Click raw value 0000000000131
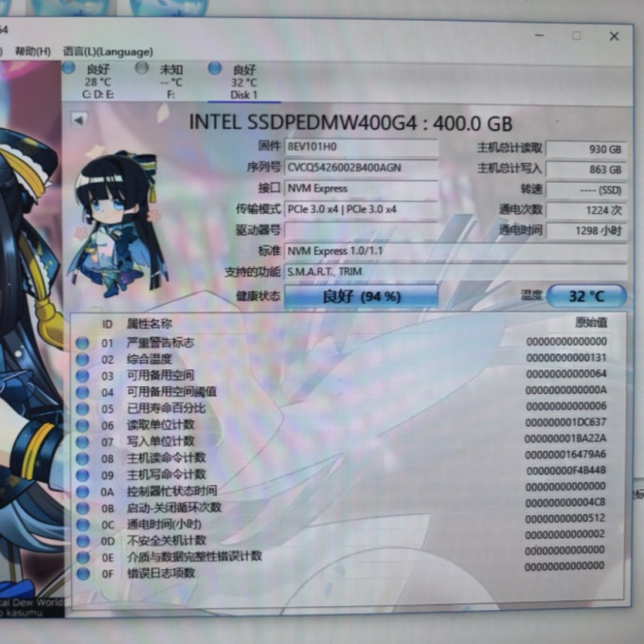644x644 pixels. [x=566, y=358]
